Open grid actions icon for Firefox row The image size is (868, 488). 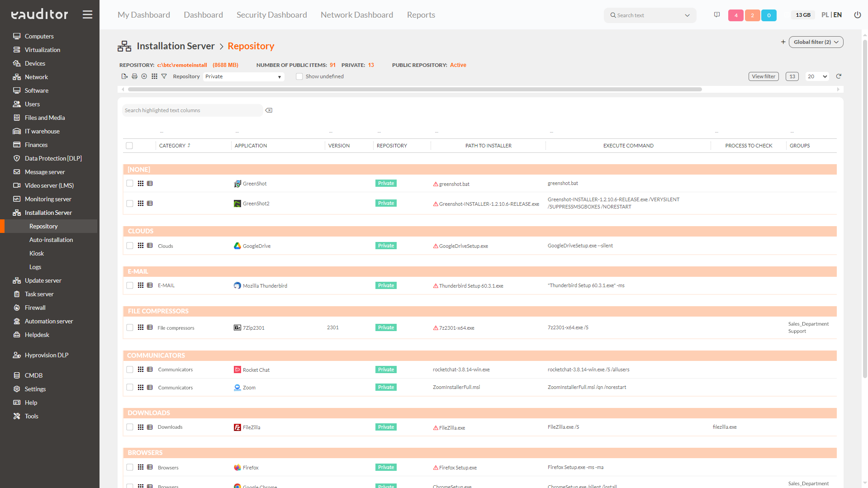(141, 467)
